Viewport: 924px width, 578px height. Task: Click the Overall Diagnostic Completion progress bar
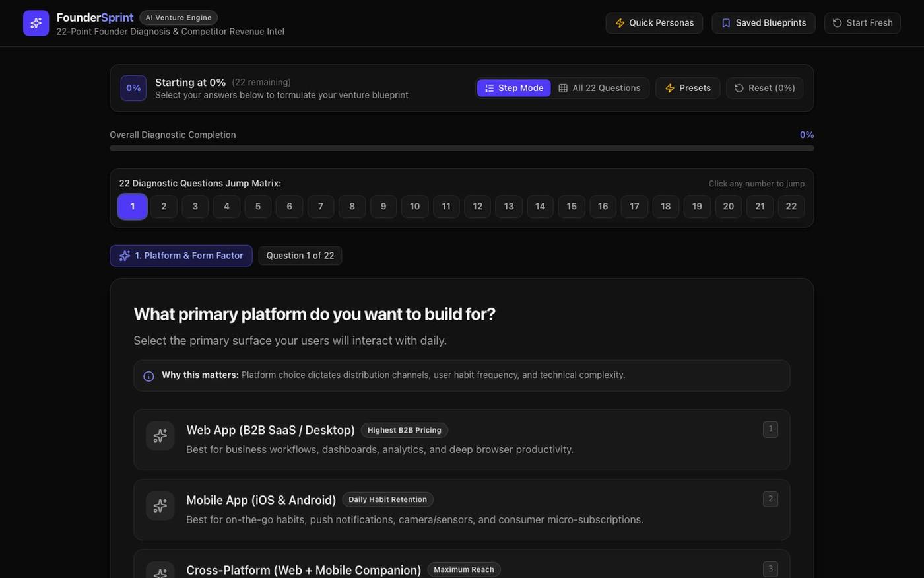pyautogui.click(x=461, y=148)
